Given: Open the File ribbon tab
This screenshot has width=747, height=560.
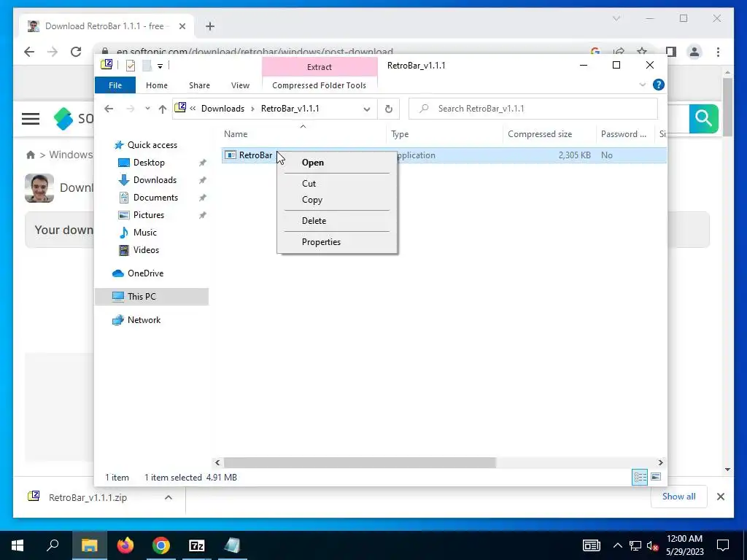Looking at the screenshot, I should click(115, 85).
